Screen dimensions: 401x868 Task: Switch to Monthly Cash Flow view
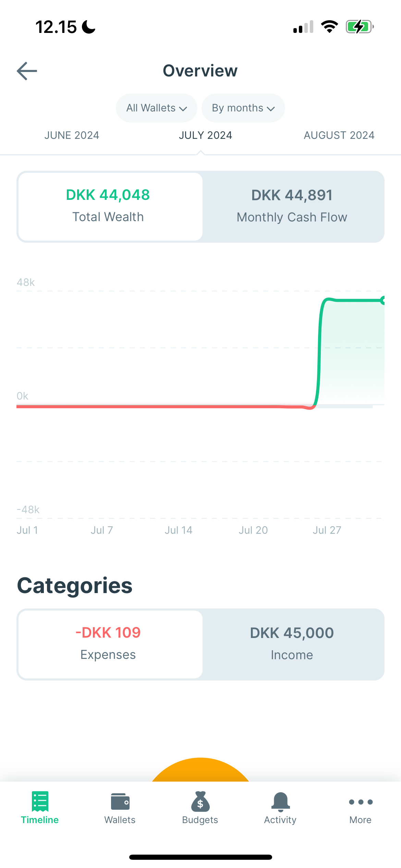coord(292,207)
